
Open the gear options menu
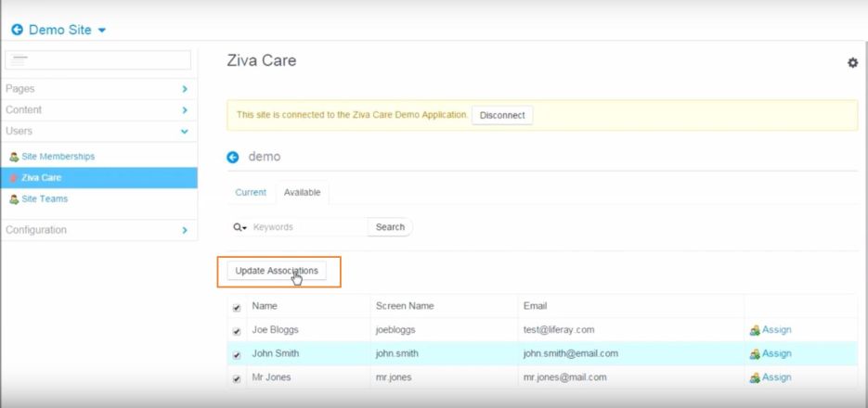click(x=852, y=62)
